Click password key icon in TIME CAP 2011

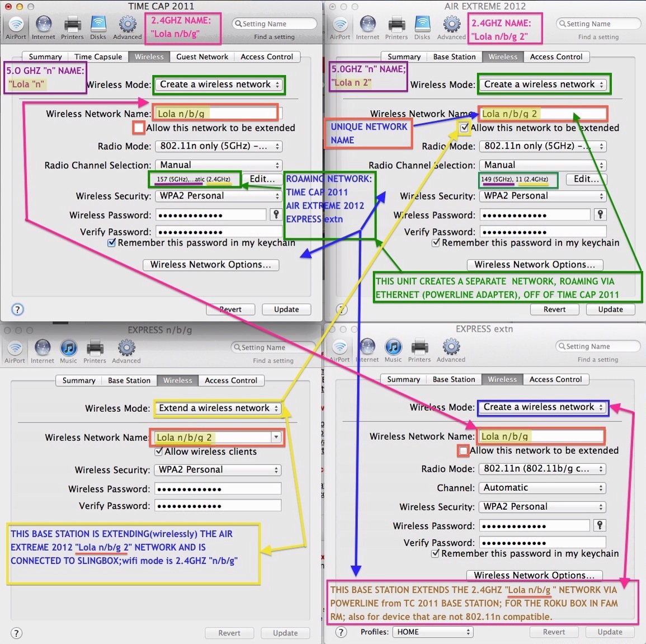276,214
